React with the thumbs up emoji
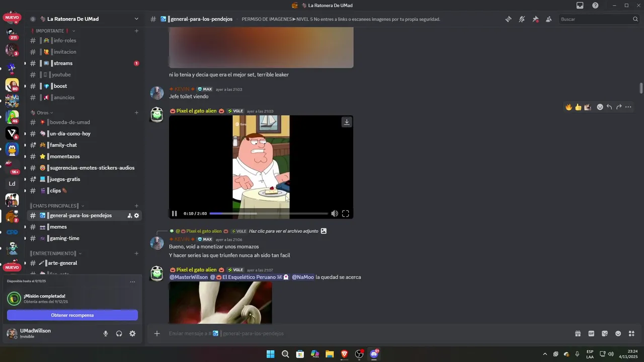 tap(578, 107)
